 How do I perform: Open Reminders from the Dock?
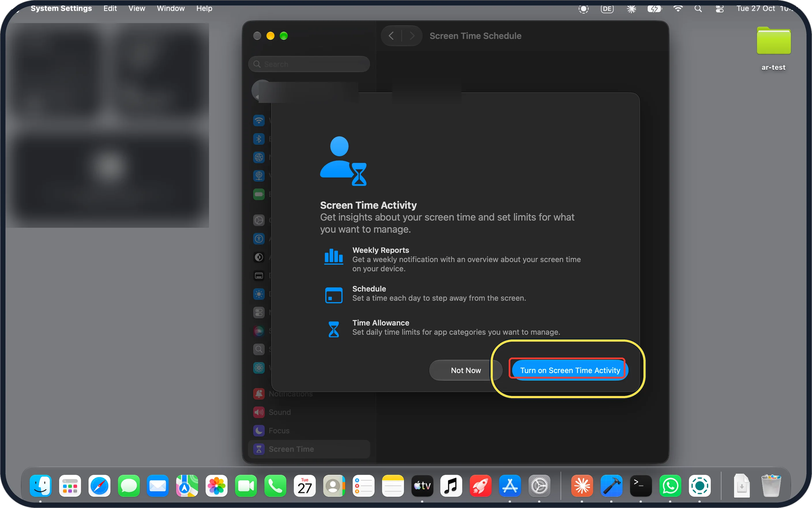coord(364,486)
